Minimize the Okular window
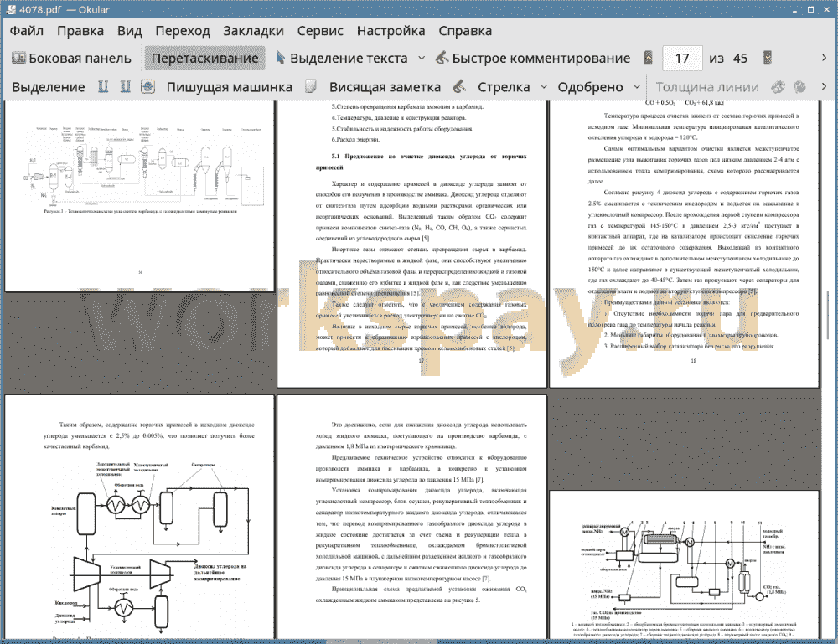Viewport: 838px width, 644px height. (x=795, y=9)
